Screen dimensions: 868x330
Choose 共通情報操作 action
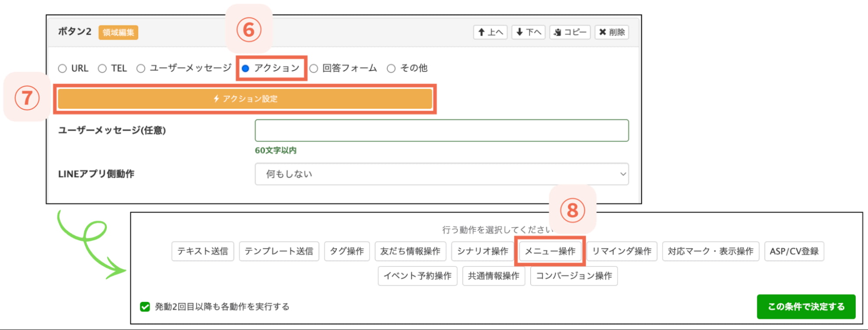(494, 276)
